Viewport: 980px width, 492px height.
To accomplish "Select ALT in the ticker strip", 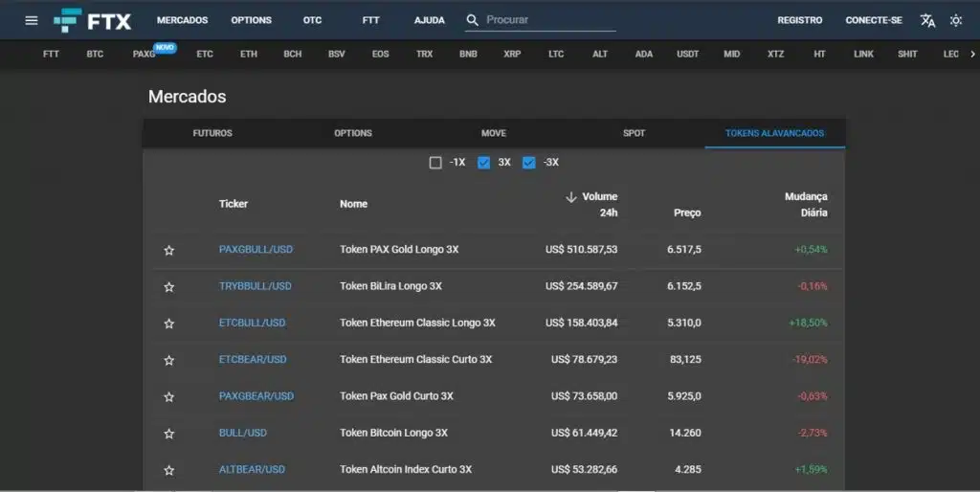I will click(x=600, y=55).
